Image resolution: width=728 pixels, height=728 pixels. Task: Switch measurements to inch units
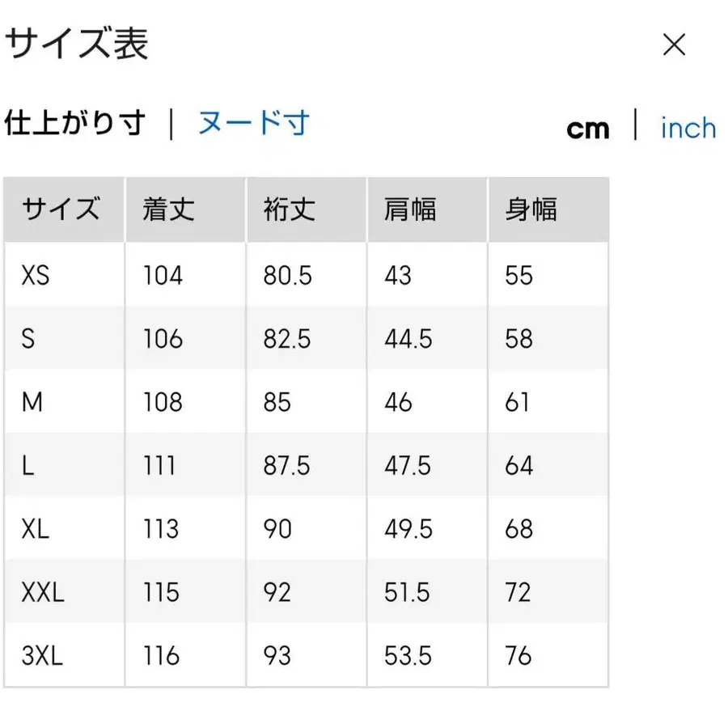click(x=688, y=127)
